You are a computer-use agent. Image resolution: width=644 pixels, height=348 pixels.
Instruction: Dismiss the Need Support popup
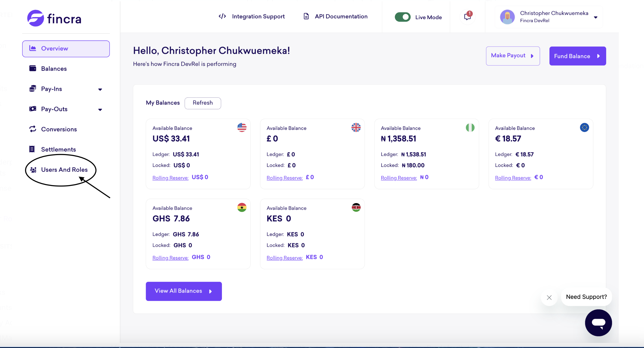[549, 297]
